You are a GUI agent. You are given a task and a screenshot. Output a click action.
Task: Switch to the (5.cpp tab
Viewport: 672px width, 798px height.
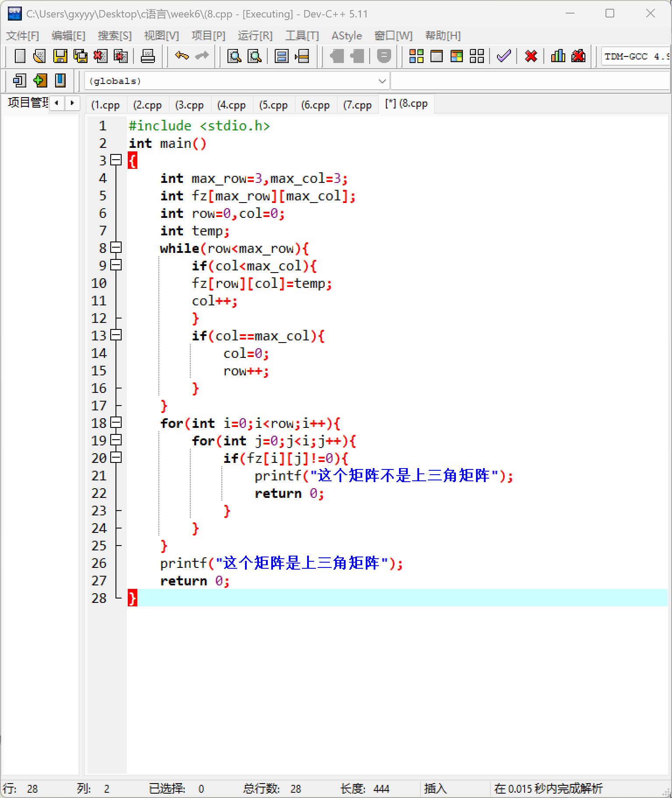tap(273, 105)
